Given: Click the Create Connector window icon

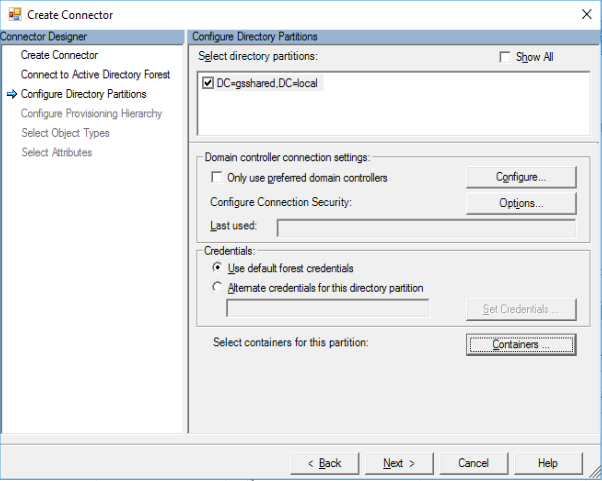Looking at the screenshot, I should 12,15.
